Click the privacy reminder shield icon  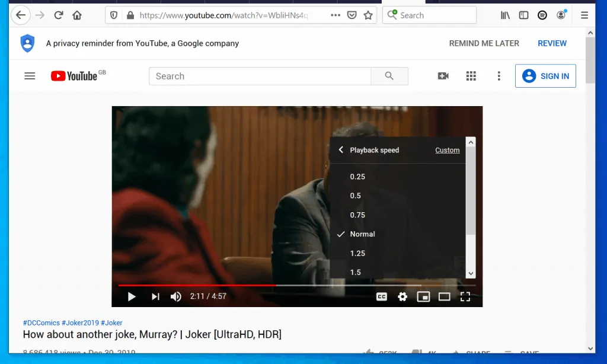tap(27, 43)
